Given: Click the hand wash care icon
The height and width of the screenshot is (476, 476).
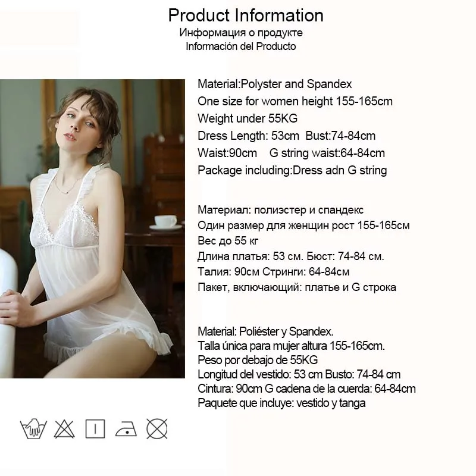Looking at the screenshot, I should 33,428.
